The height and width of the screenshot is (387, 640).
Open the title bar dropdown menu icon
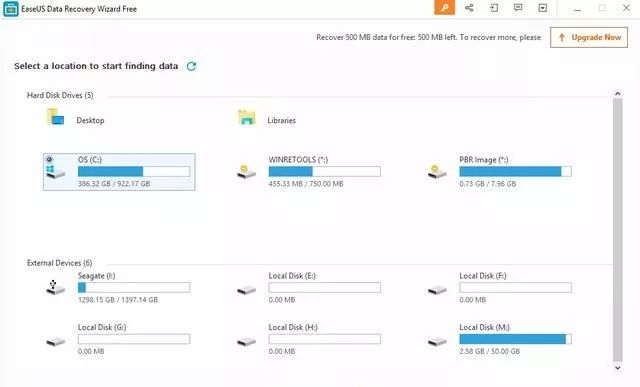(x=542, y=8)
